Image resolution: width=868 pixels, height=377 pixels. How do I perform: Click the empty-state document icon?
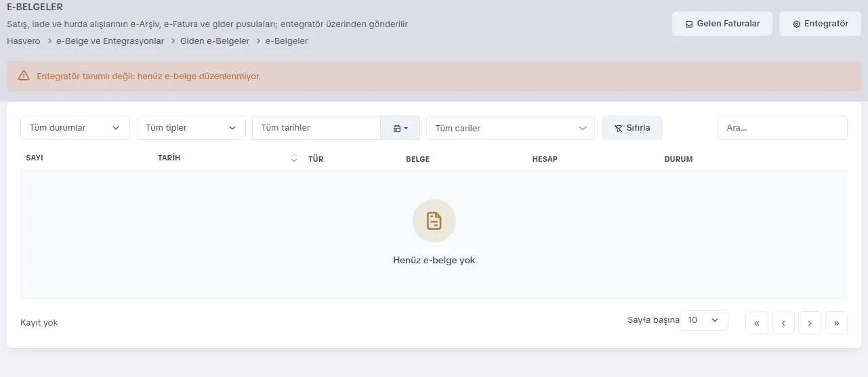(x=434, y=221)
